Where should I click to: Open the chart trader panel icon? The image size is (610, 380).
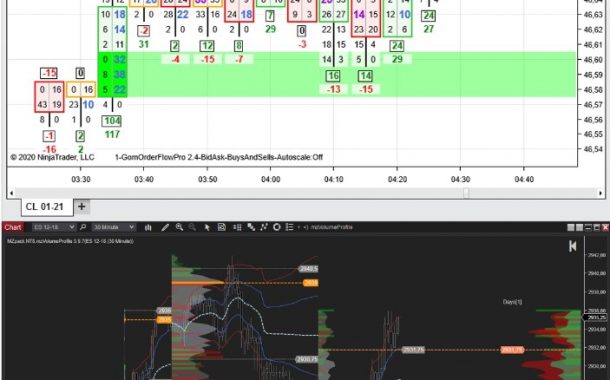[237, 227]
